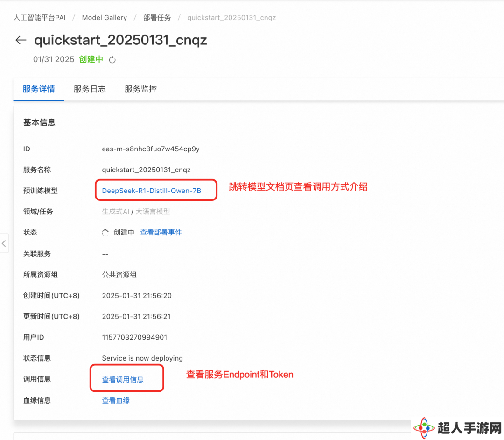Navigate to Model Gallery breadcrumb

coord(105,18)
